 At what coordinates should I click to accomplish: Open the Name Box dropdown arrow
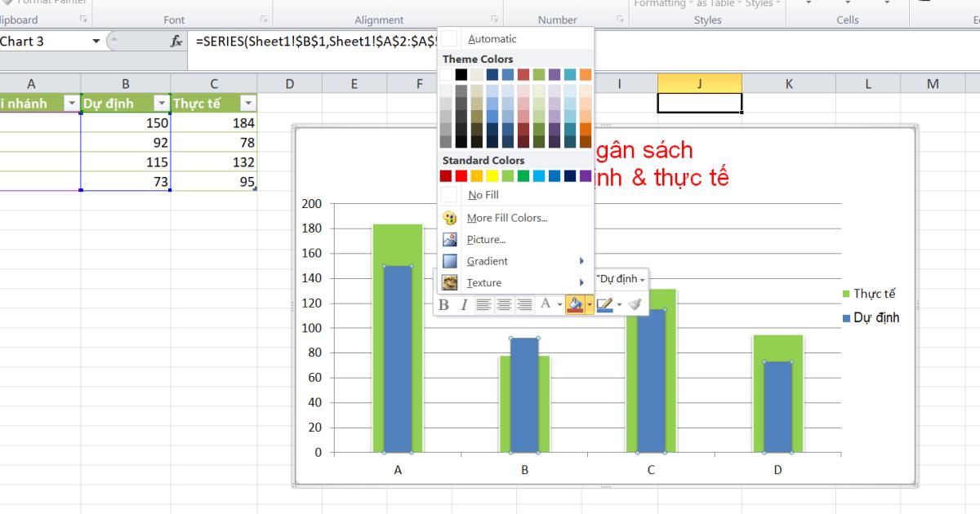(97, 41)
